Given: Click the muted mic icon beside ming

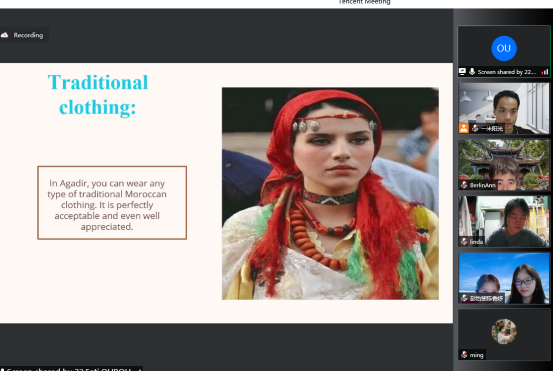Looking at the screenshot, I should [x=464, y=355].
